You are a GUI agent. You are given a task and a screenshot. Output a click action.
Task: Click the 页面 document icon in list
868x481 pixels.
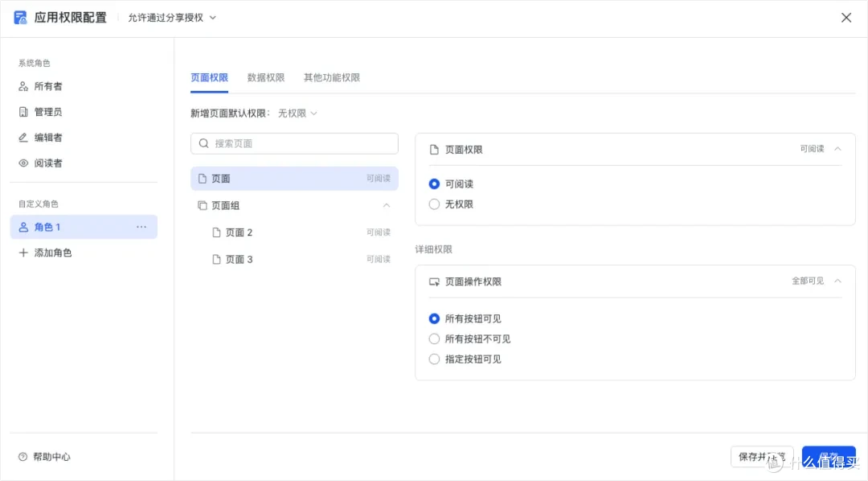pyautogui.click(x=202, y=179)
